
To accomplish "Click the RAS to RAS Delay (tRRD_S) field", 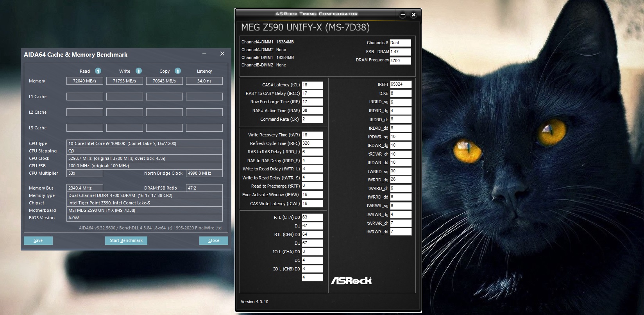I will coord(312,161).
